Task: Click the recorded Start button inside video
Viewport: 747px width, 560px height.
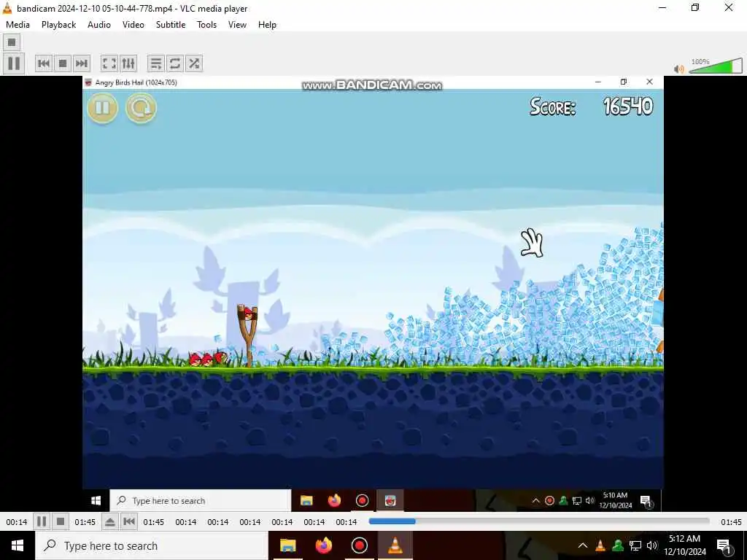Action: click(96, 500)
